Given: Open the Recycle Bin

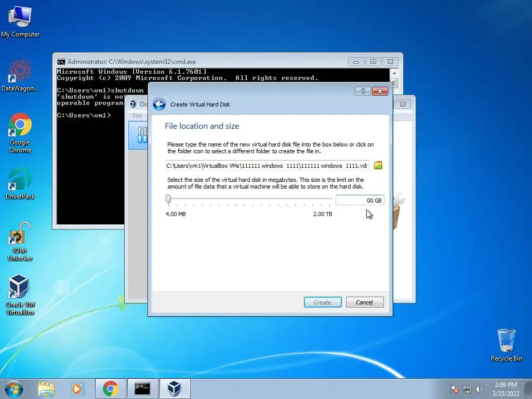Looking at the screenshot, I should (506, 345).
